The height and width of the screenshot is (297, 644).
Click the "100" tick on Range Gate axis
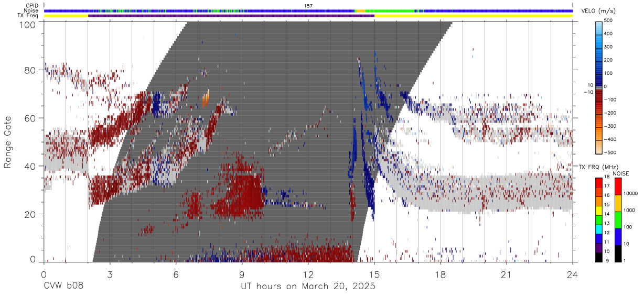28,24
